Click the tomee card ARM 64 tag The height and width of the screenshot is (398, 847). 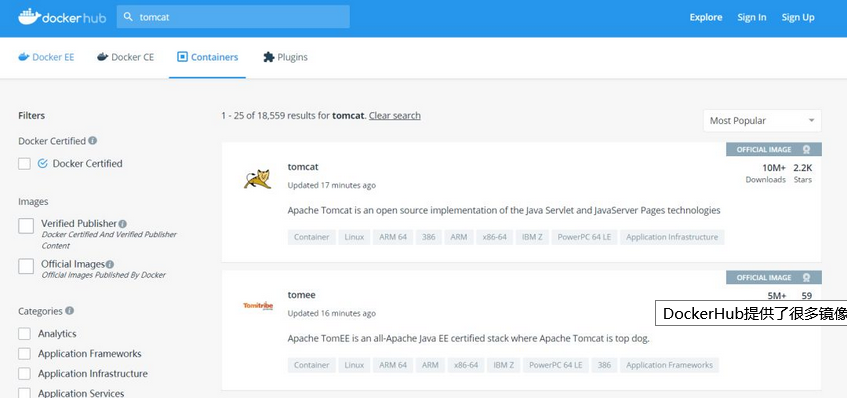click(393, 365)
